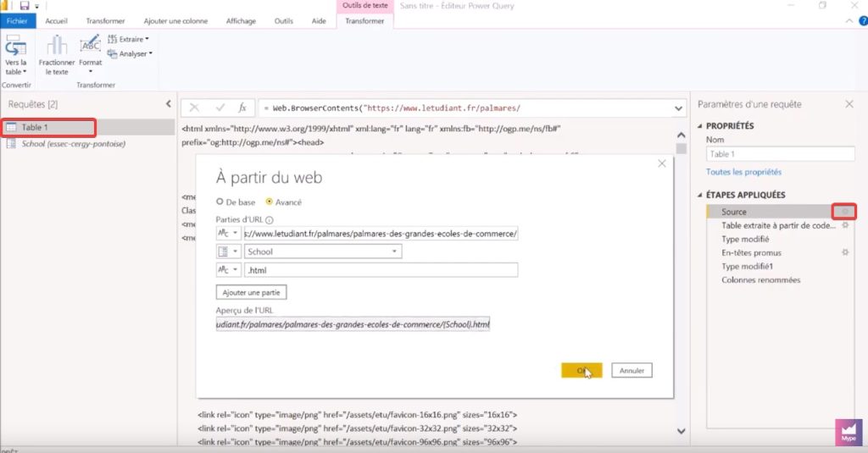Open the Extraire dropdown
The image size is (868, 453).
point(128,39)
